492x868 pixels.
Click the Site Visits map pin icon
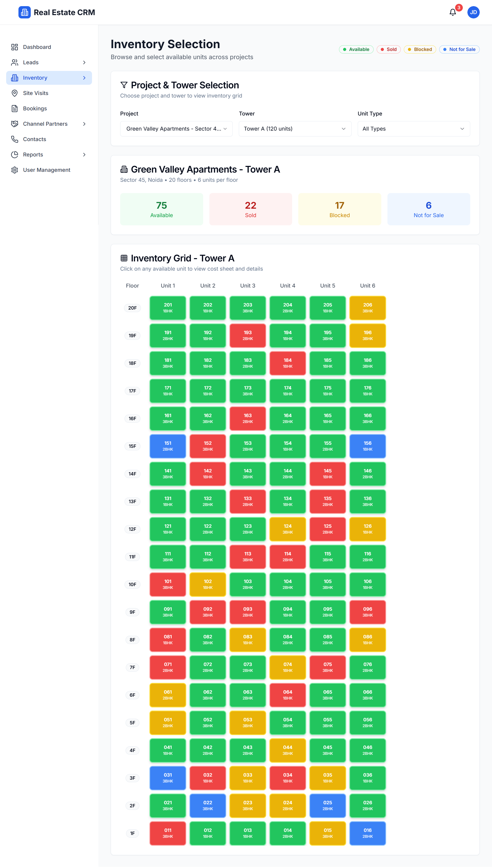click(x=15, y=93)
